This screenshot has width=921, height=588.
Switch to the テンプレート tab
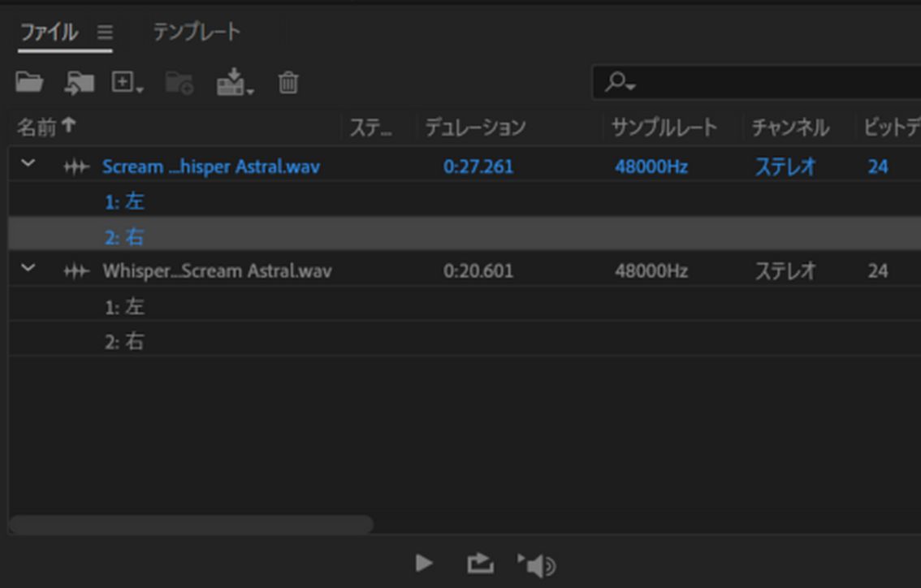197,32
